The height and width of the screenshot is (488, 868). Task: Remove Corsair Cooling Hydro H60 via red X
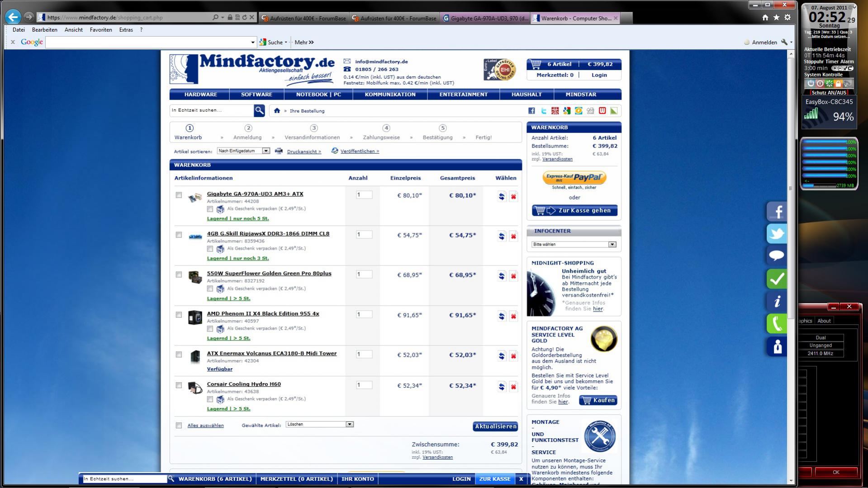tap(513, 387)
